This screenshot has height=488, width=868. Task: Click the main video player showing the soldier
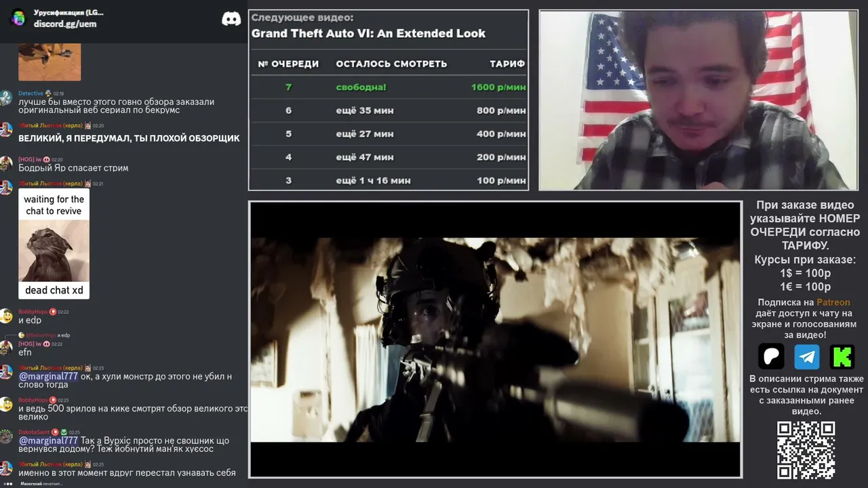coord(496,340)
